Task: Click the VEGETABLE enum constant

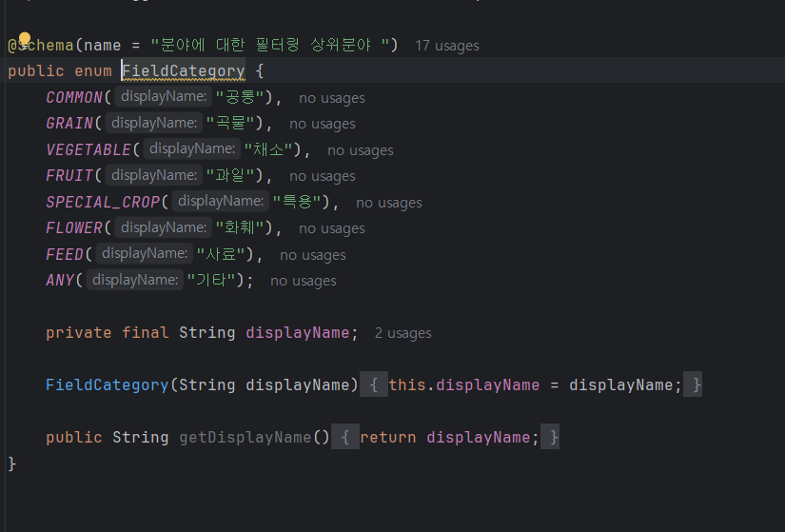Action: point(88,149)
